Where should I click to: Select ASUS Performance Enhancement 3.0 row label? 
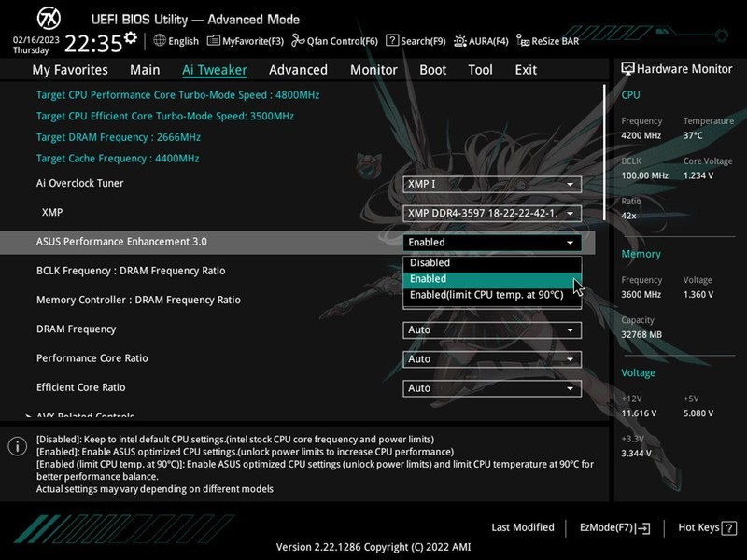pos(121,242)
